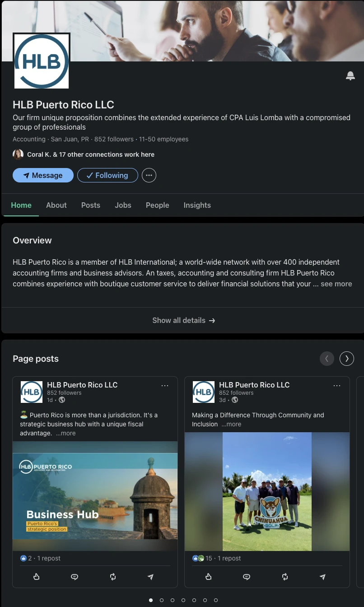Comment on the Chihuahua Golf post
The height and width of the screenshot is (607, 364).
247,577
